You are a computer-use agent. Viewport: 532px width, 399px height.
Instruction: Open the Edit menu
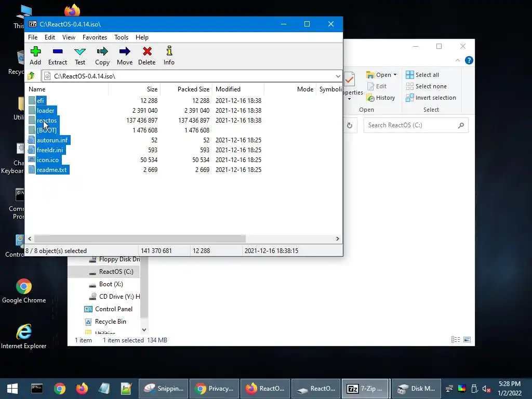tap(50, 37)
